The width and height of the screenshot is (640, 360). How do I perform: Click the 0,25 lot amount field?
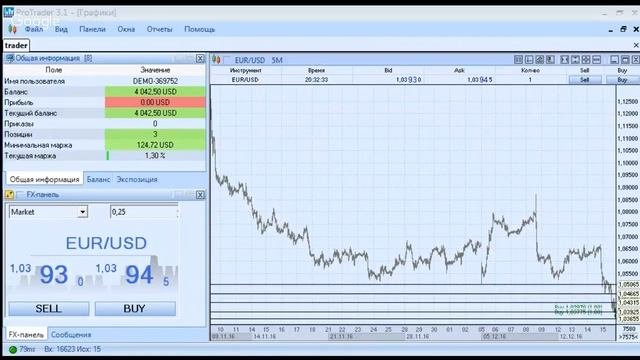(x=143, y=212)
